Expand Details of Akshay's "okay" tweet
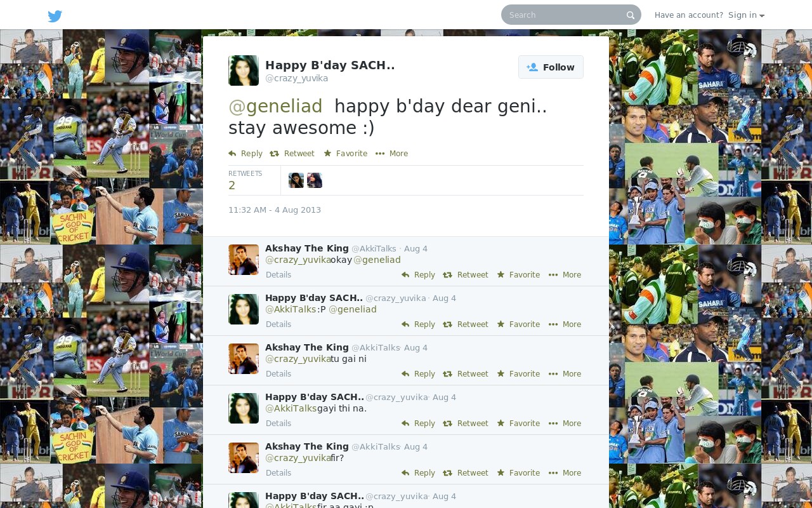This screenshot has width=812, height=508. click(278, 275)
